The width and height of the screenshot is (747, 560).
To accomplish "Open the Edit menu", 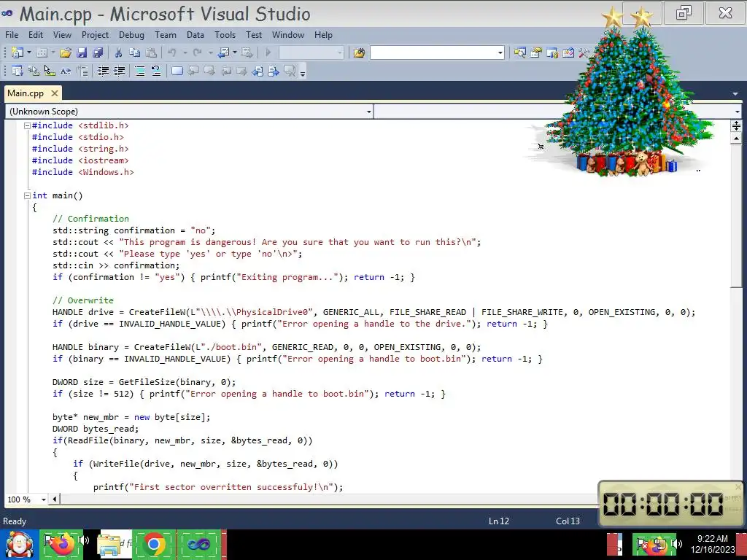I will [x=36, y=35].
